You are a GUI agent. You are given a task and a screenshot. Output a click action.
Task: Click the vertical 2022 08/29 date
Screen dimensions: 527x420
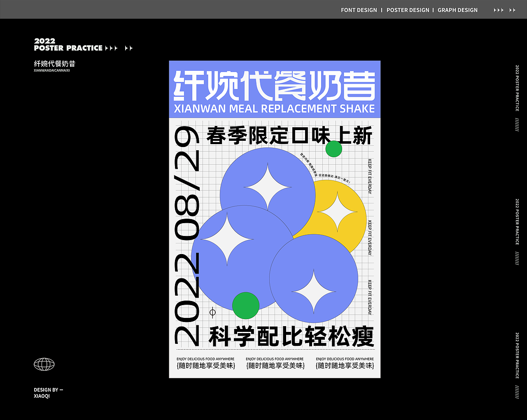point(187,236)
